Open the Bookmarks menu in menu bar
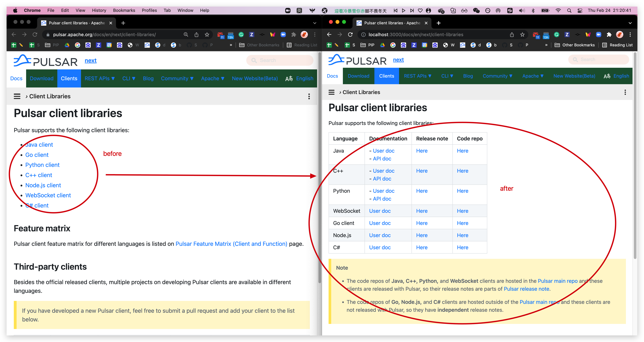Screen dimensions: 644x342 coord(124,10)
